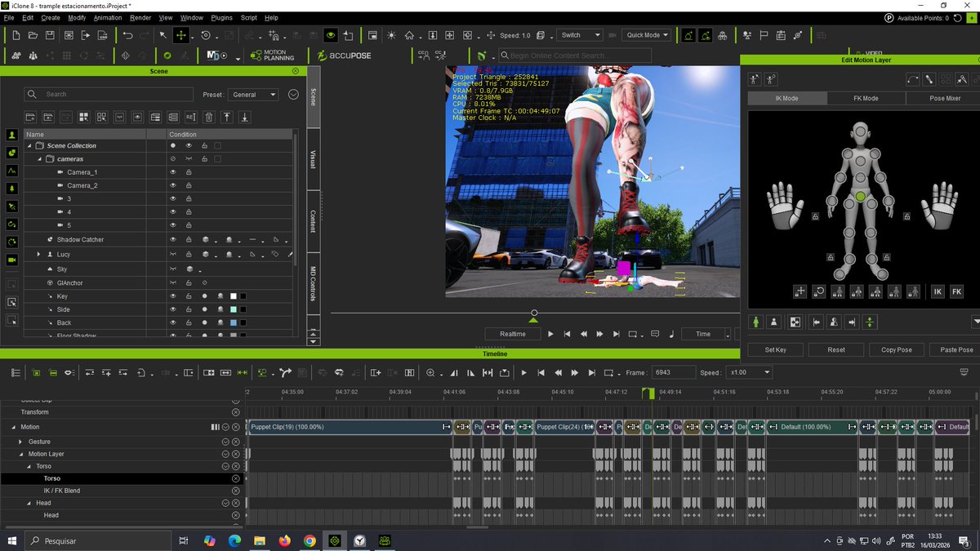Viewport: 980px width, 551px height.
Task: Click the timeline zoom magnifier icon
Action: pos(431,372)
